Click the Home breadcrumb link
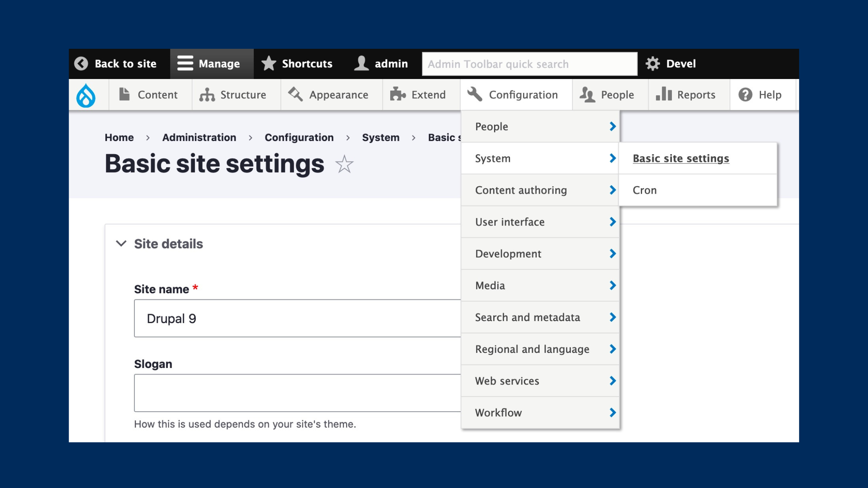 (119, 137)
